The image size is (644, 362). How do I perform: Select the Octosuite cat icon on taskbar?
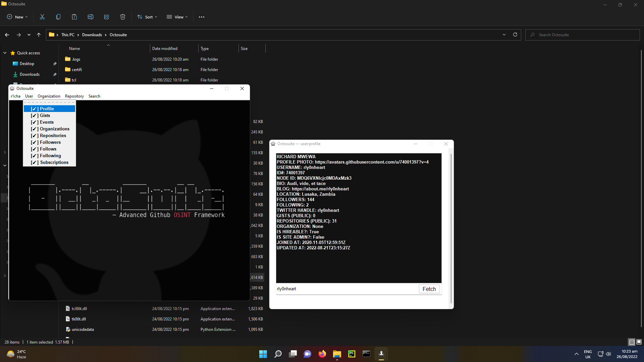[x=381, y=354]
